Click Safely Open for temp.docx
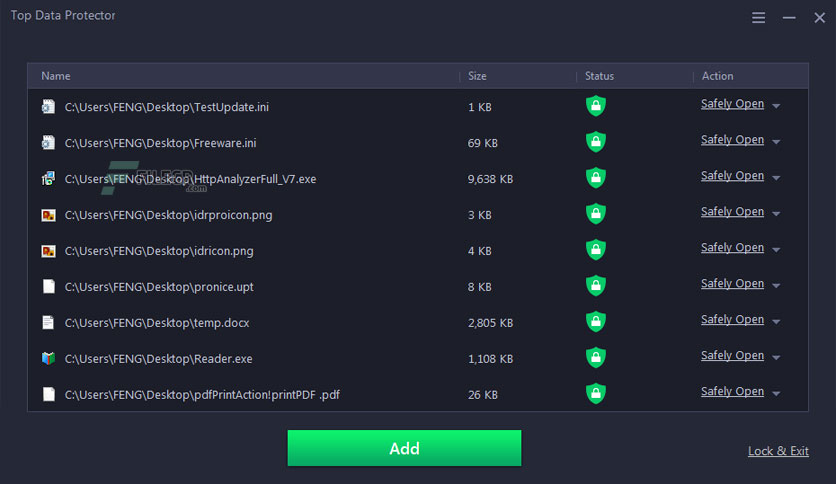This screenshot has height=484, width=836. pyautogui.click(x=732, y=319)
